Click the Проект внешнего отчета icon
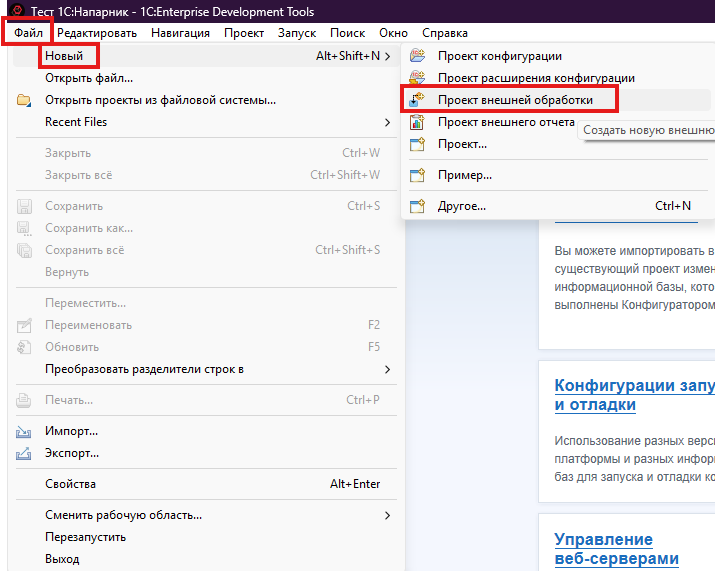The height and width of the screenshot is (571, 715). click(x=417, y=122)
